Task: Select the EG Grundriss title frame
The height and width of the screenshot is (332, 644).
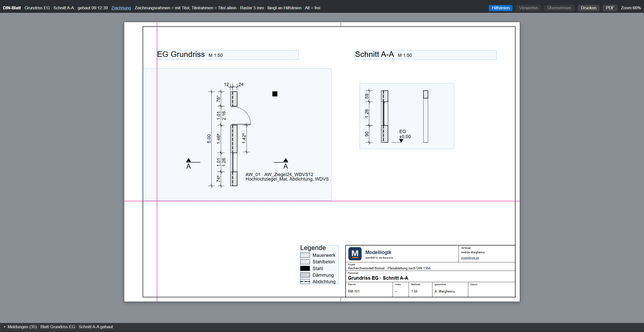Action: [228, 55]
